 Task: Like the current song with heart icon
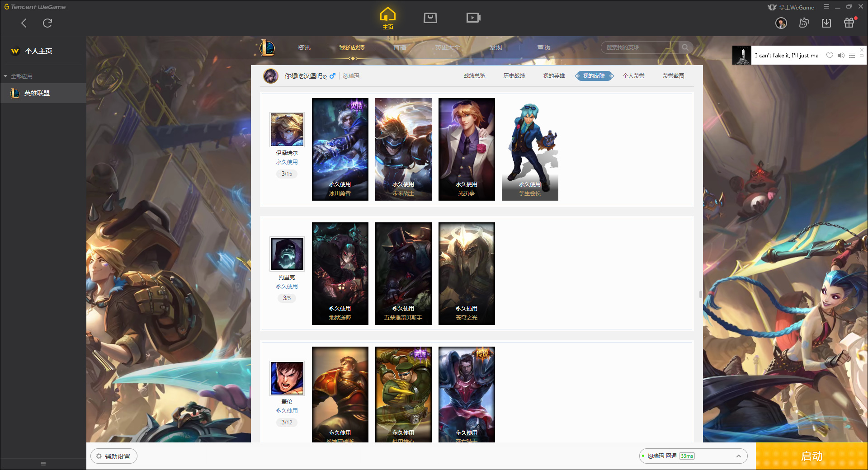coord(830,56)
